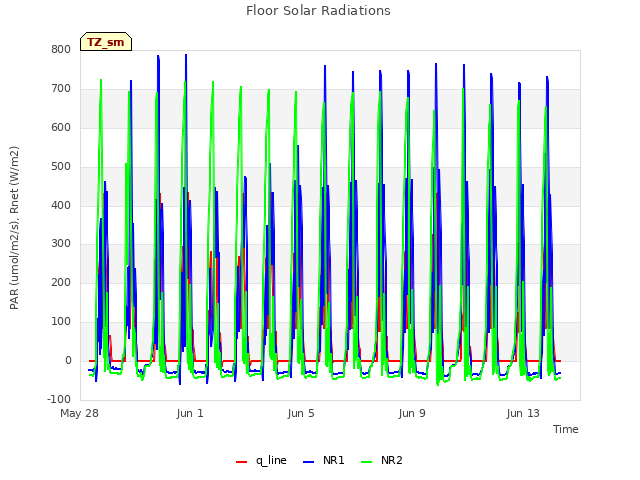Click the 600 y-axis tick label
Image resolution: width=640 pixels, height=480 pixels.
(61, 127)
